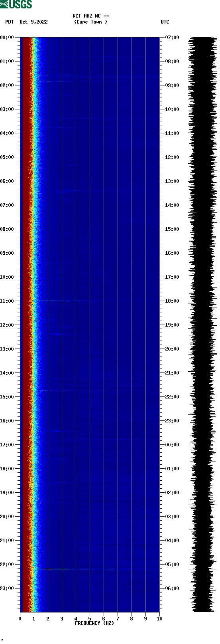
Task: Click UTC time label '12:00'
Action: (172, 157)
